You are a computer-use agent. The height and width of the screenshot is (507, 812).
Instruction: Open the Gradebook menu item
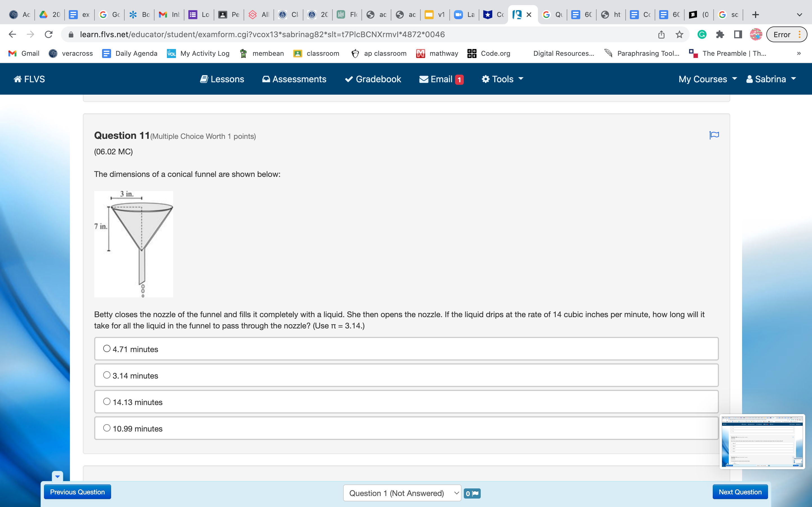click(x=373, y=79)
